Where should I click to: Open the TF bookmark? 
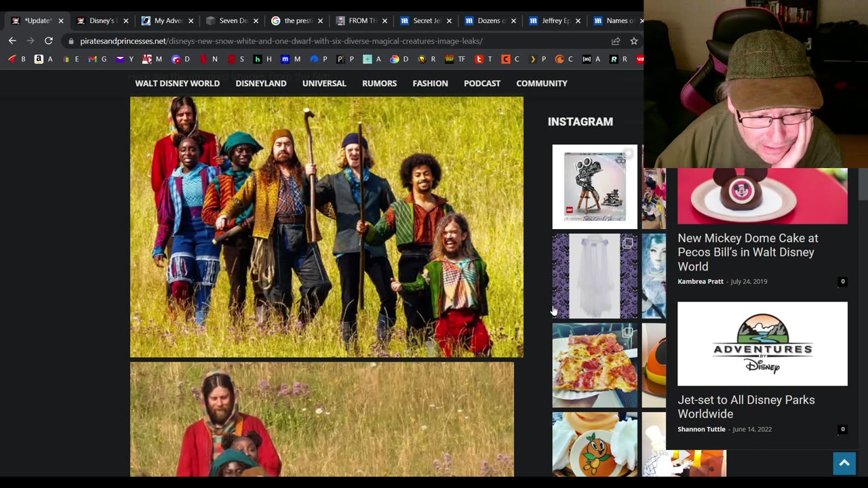point(455,59)
